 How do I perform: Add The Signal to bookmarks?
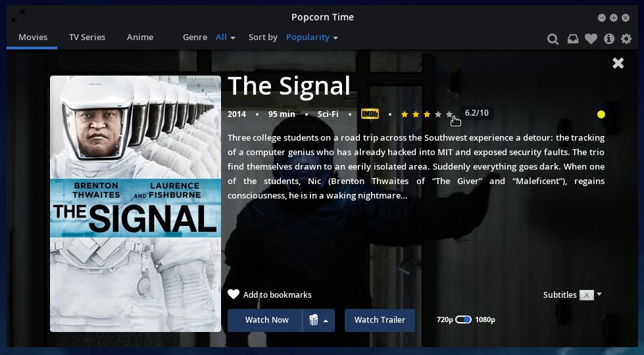(x=270, y=295)
